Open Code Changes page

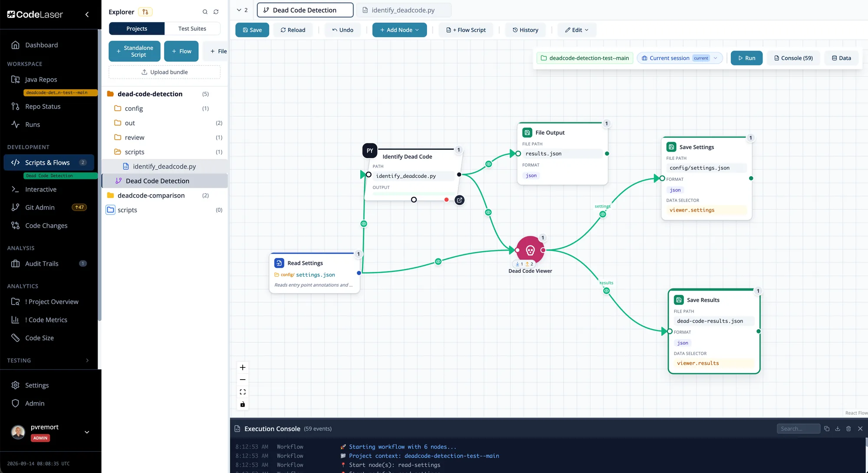tap(46, 226)
